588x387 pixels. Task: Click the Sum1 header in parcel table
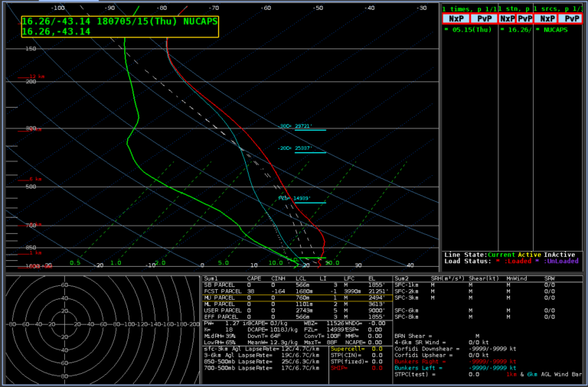click(211, 278)
